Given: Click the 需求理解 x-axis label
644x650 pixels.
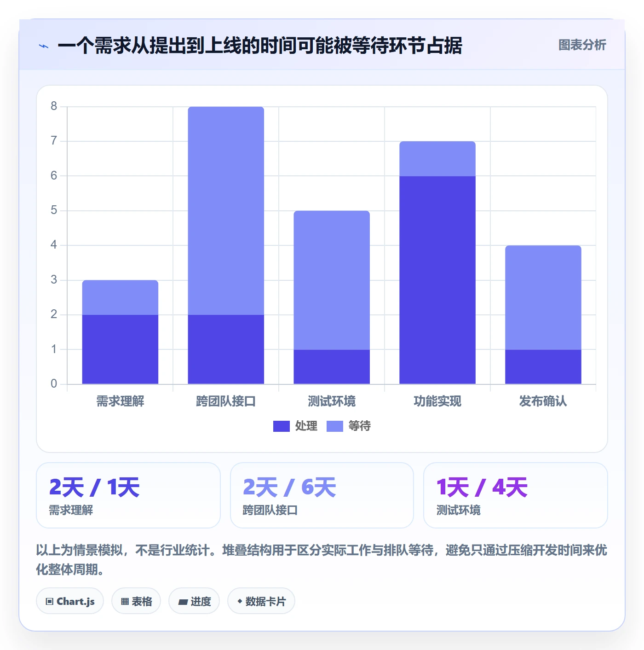Looking at the screenshot, I should [120, 401].
